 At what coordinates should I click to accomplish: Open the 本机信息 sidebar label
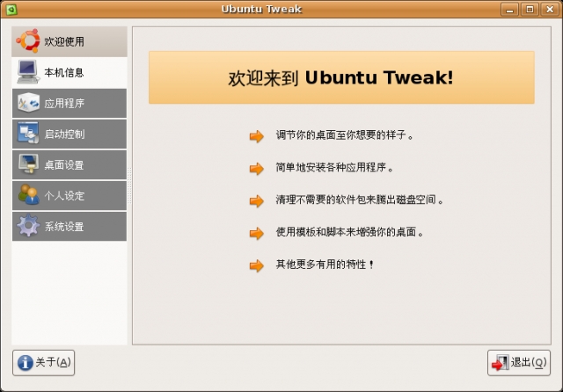tap(64, 72)
